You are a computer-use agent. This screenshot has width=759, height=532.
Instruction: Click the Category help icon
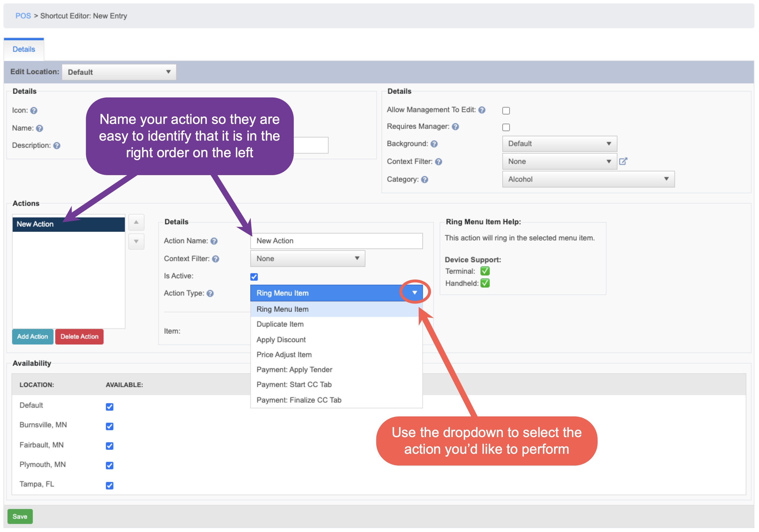[x=425, y=180]
